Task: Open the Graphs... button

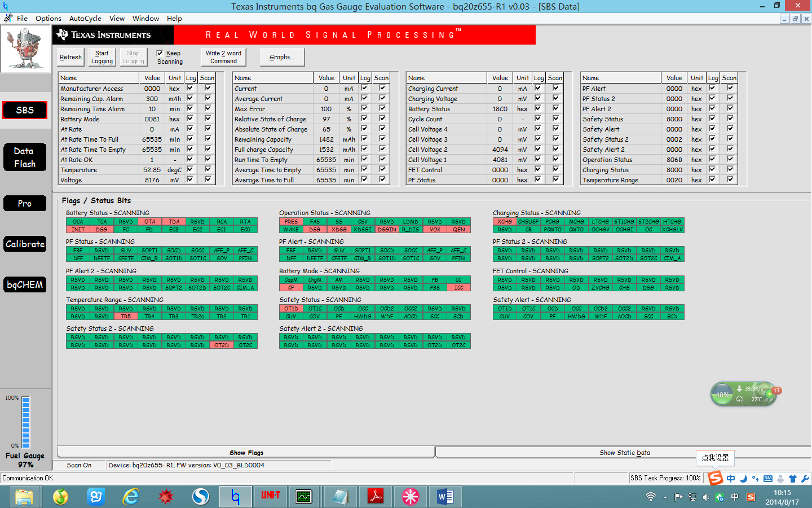Action: coord(282,57)
